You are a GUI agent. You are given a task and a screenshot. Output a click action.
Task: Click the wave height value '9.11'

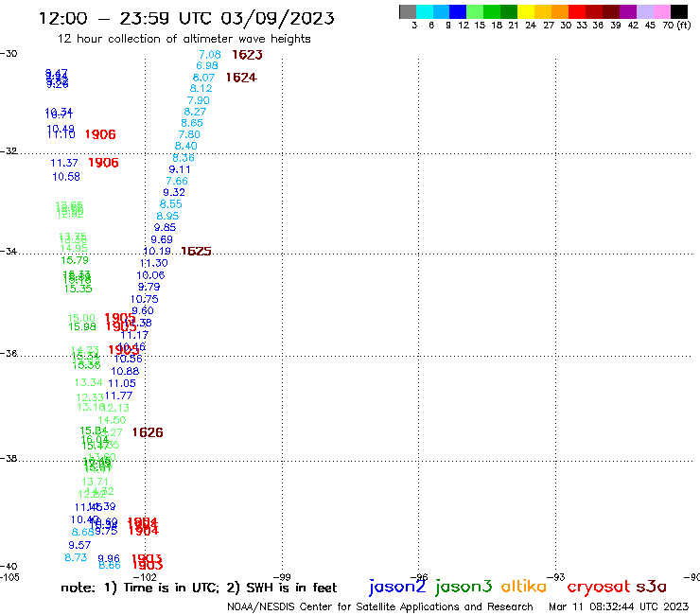point(180,169)
